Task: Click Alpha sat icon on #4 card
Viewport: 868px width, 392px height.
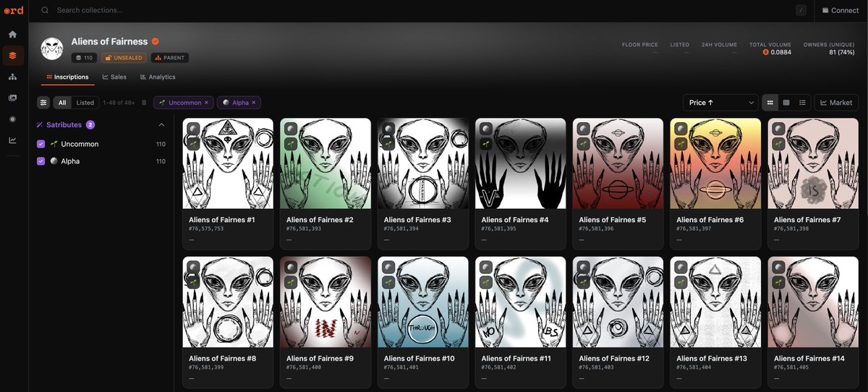Action: [486, 129]
